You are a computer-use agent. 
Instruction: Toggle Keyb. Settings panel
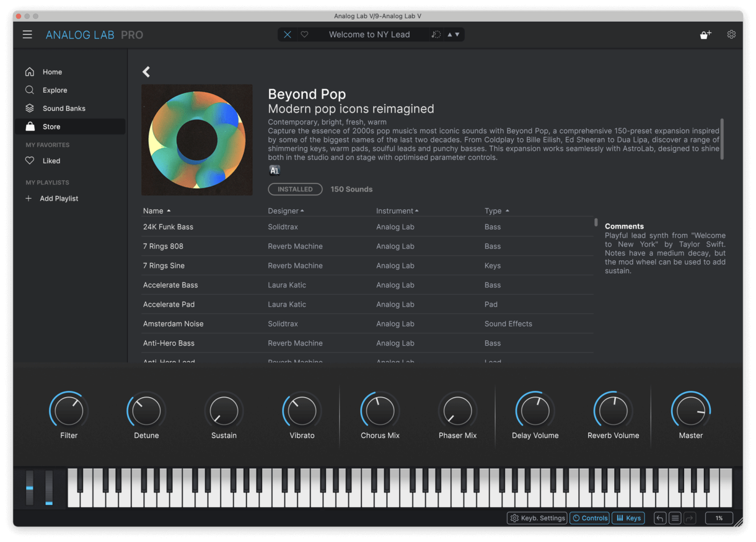[537, 518]
